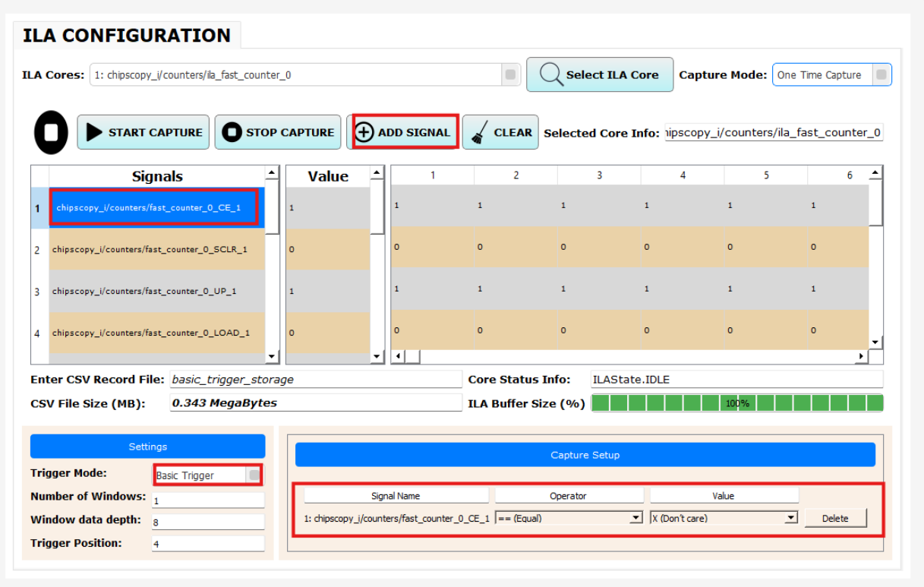This screenshot has width=924, height=587.
Task: Open the Operator == (Equal) dropdown
Action: [x=569, y=518]
